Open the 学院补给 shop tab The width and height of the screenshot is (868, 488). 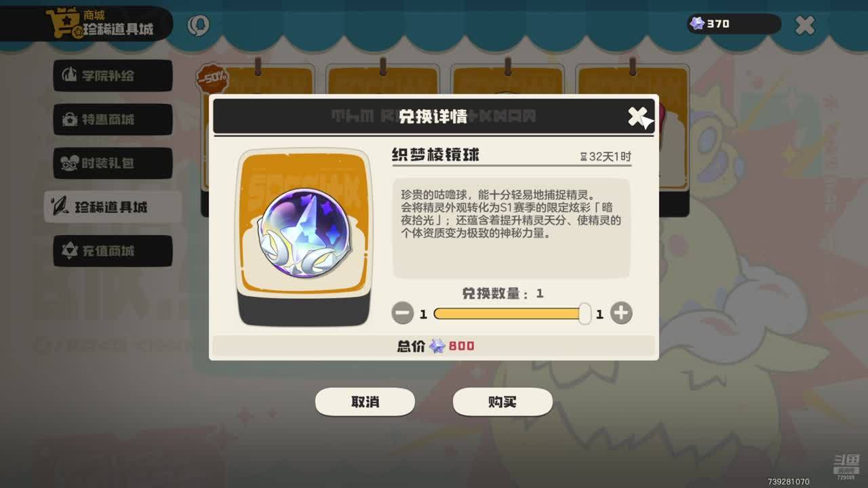tap(113, 75)
